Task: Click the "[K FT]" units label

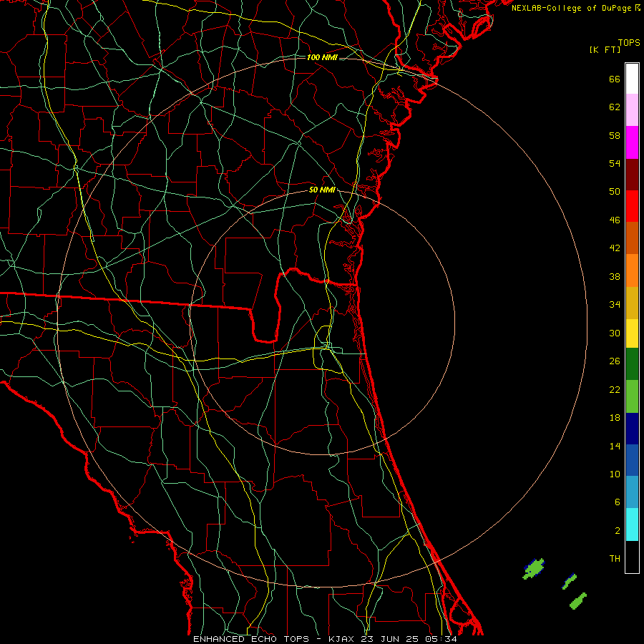Action: pyautogui.click(x=605, y=49)
